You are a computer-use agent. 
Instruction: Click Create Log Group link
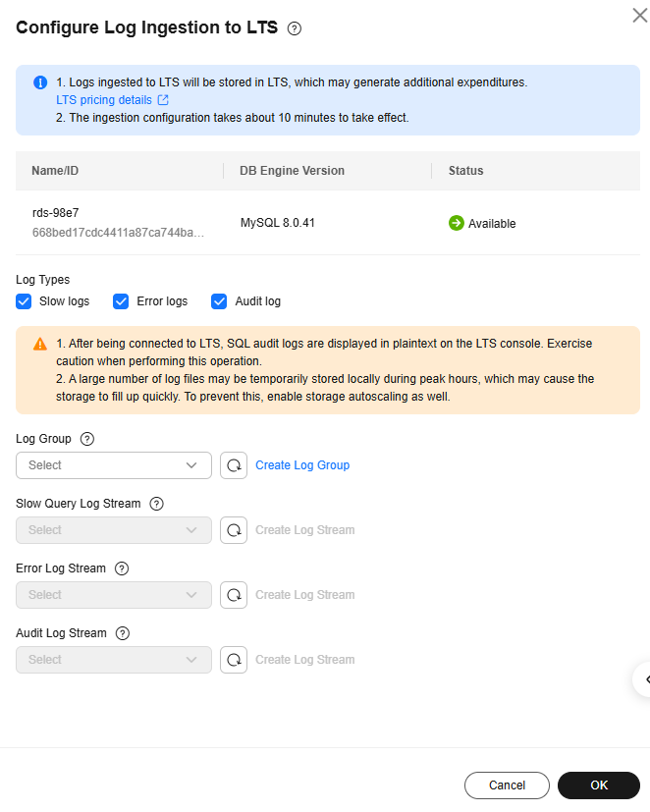coord(302,465)
